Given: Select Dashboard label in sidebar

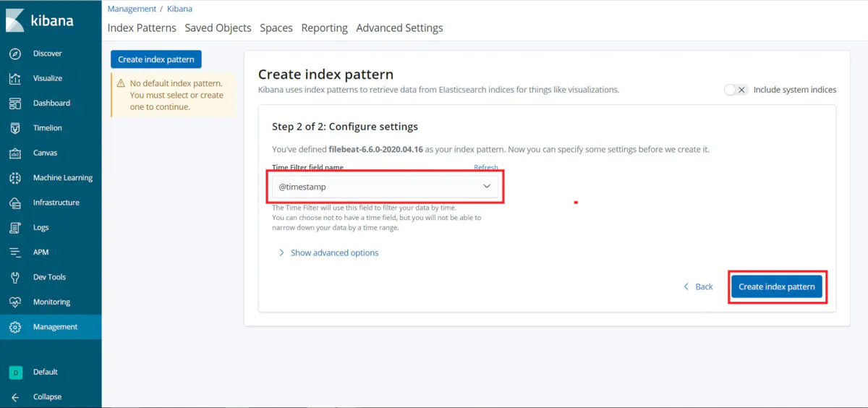Looking at the screenshot, I should (51, 103).
